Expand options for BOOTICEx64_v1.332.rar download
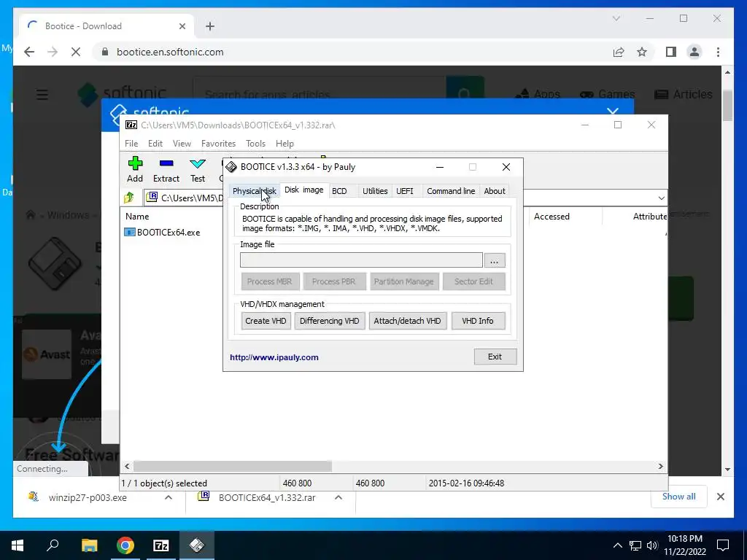Viewport: 747px width, 560px height. (338, 497)
